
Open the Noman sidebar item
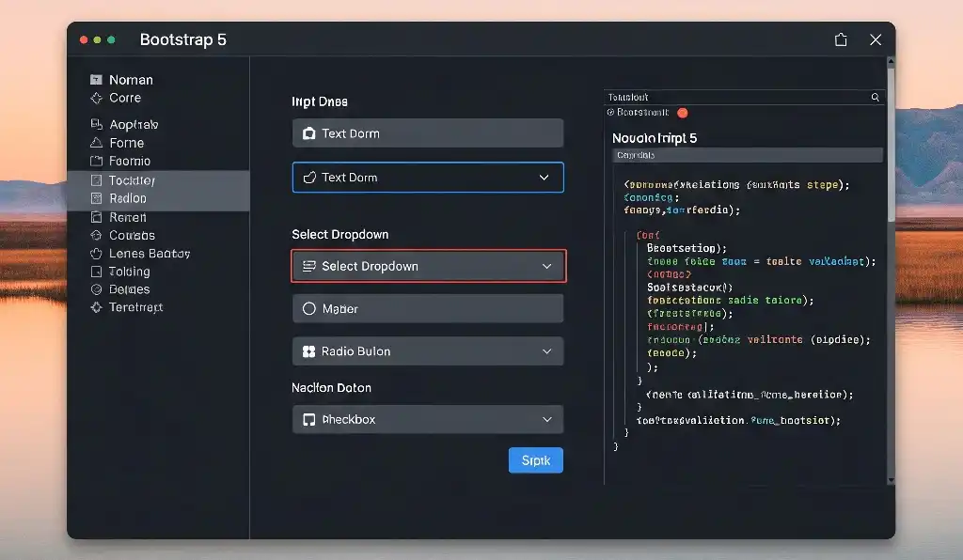131,80
